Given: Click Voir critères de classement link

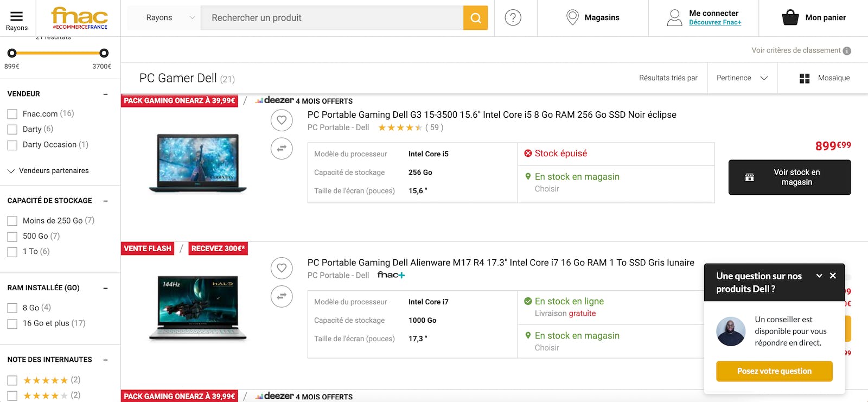Looking at the screenshot, I should coord(796,50).
